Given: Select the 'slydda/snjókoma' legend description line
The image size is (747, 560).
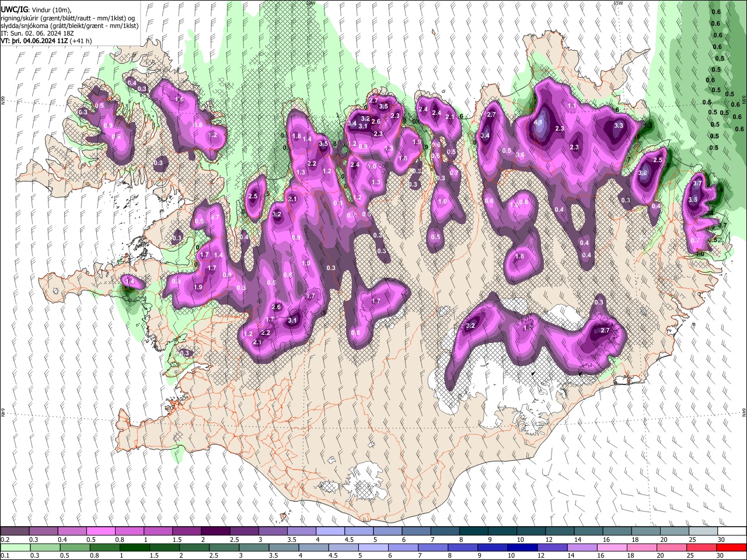Looking at the screenshot, I should (69, 26).
